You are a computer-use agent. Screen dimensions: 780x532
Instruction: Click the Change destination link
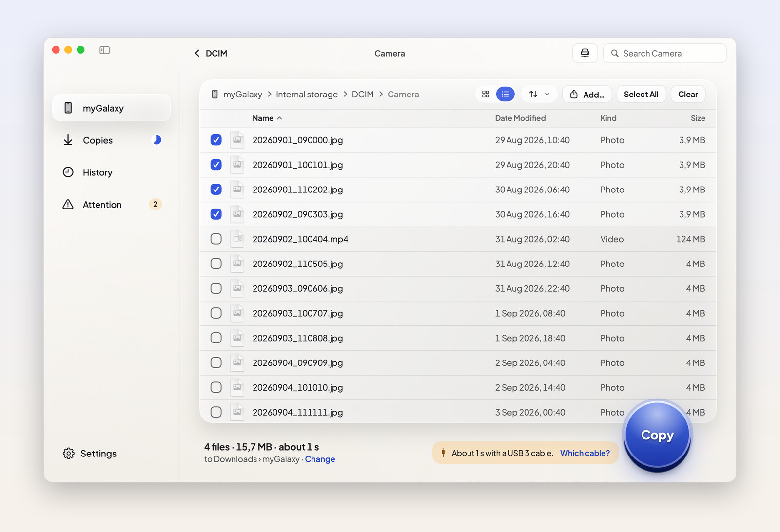click(320, 459)
